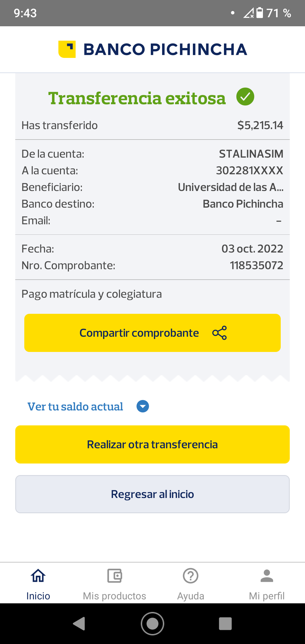Viewport: 305px width, 644px height.
Task: Open Mi perfil person icon
Action: point(267,576)
